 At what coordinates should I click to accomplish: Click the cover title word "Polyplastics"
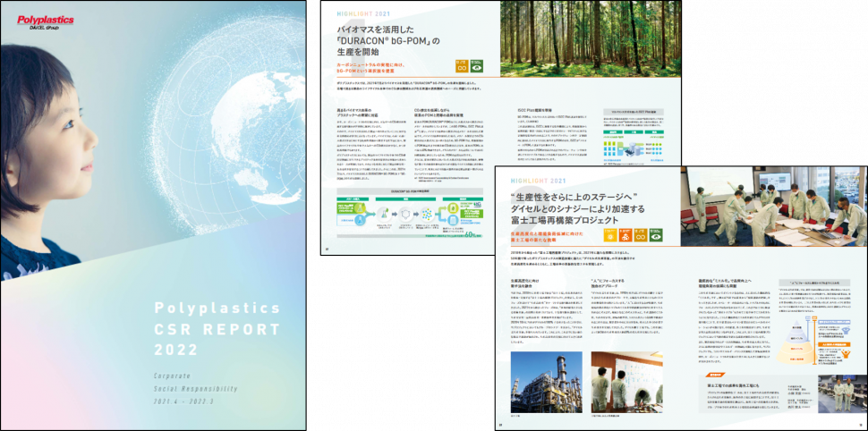[217, 307]
